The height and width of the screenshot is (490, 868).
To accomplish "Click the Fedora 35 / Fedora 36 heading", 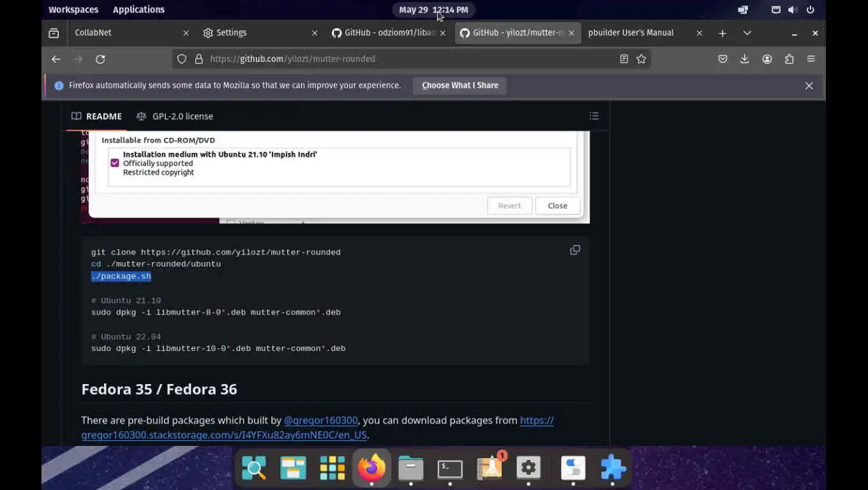I will 159,389.
